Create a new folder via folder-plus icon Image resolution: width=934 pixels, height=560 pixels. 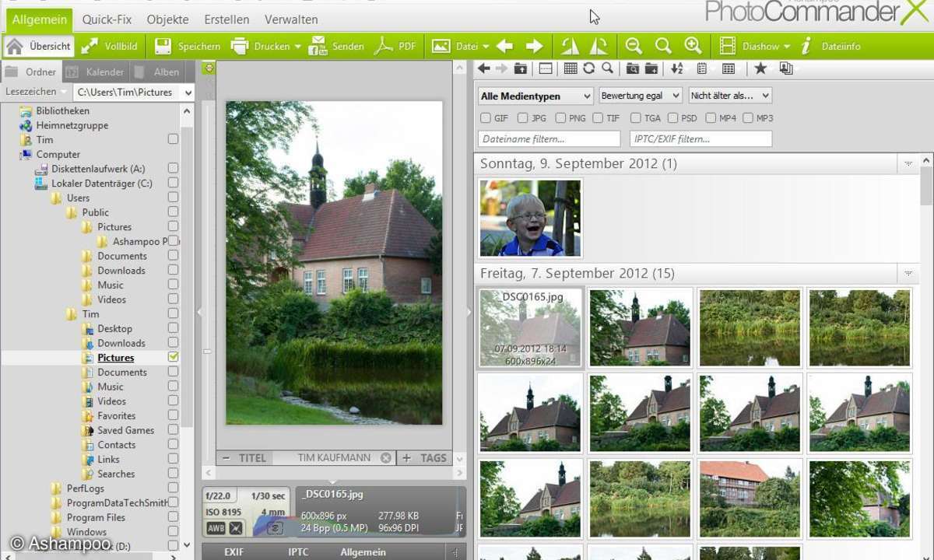(651, 68)
